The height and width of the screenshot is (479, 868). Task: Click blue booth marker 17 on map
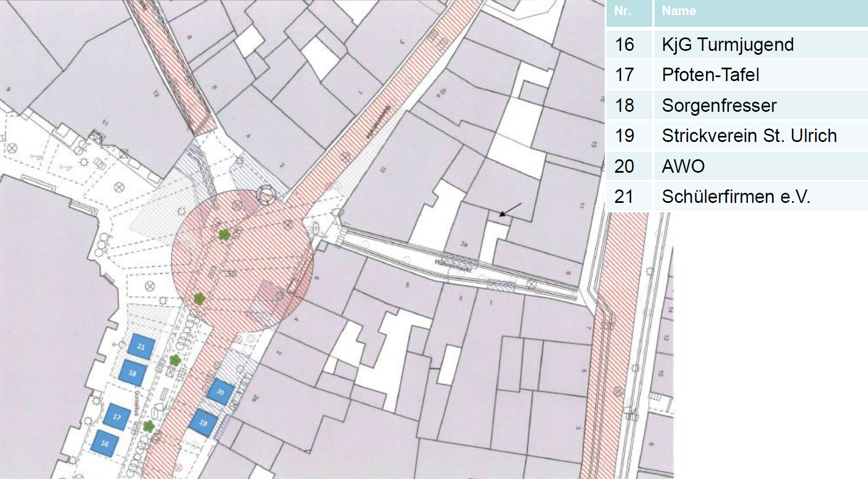pyautogui.click(x=117, y=416)
